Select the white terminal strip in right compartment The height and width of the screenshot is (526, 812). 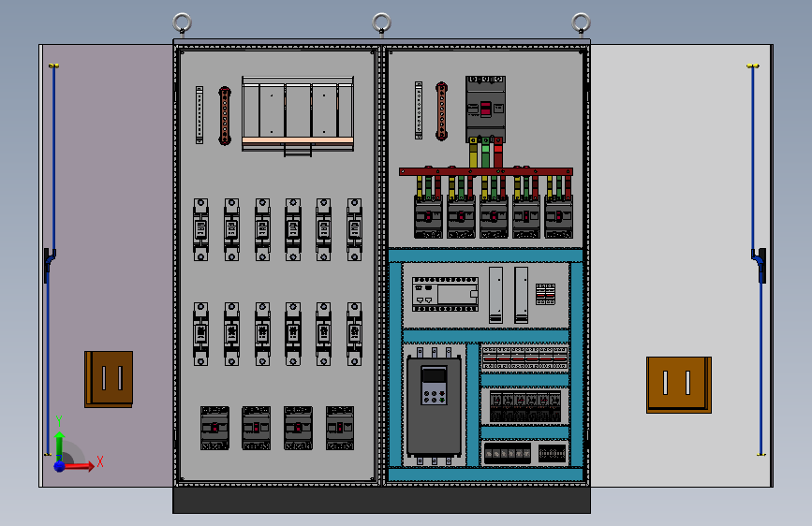419,110
